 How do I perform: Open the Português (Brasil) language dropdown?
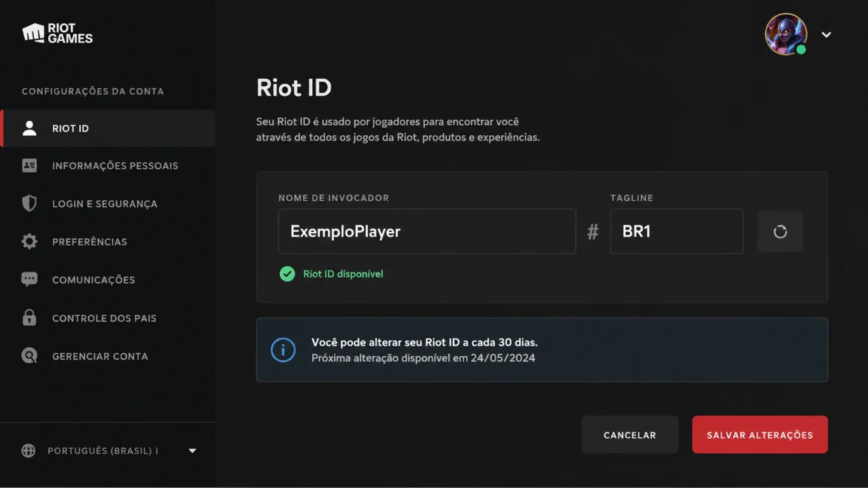tap(109, 451)
